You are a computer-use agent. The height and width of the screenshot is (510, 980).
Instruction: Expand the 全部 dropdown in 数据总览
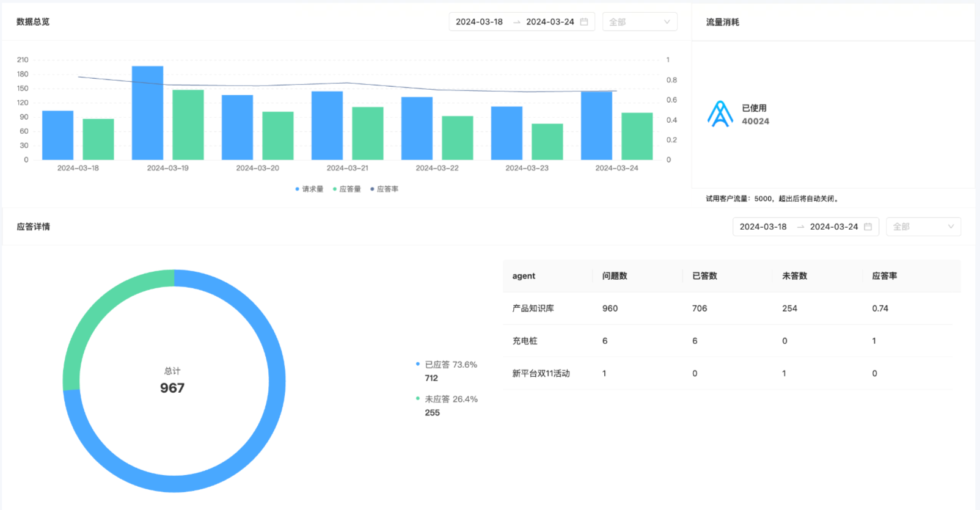[x=640, y=22]
